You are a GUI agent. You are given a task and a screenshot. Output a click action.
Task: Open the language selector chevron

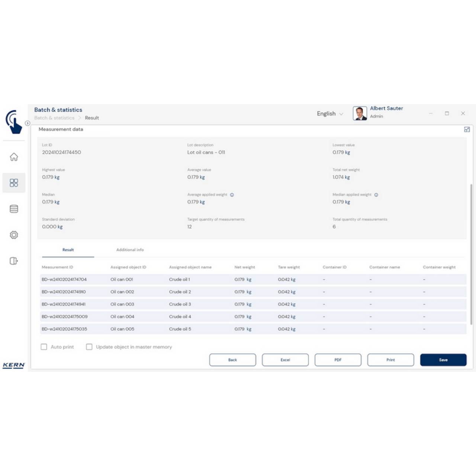(x=342, y=114)
